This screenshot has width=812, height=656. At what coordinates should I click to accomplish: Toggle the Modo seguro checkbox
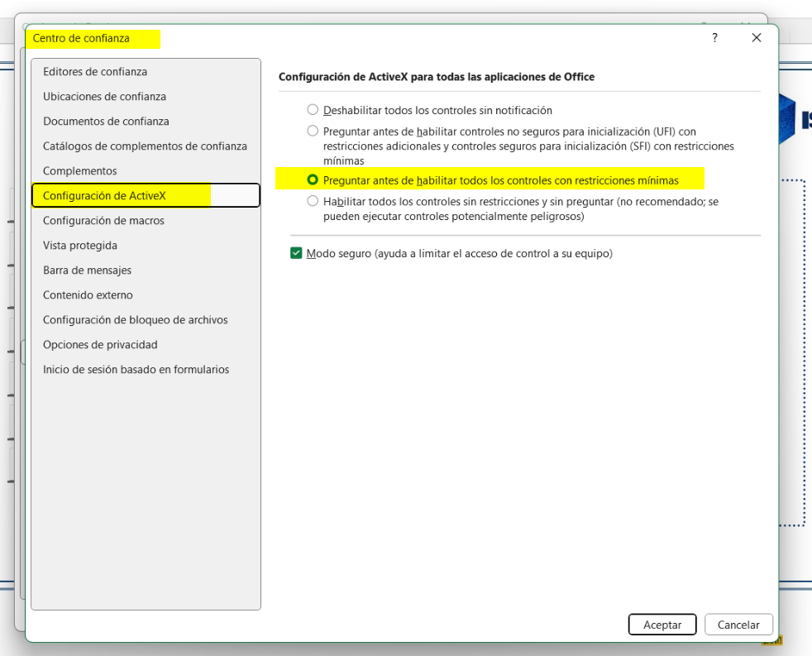(296, 253)
